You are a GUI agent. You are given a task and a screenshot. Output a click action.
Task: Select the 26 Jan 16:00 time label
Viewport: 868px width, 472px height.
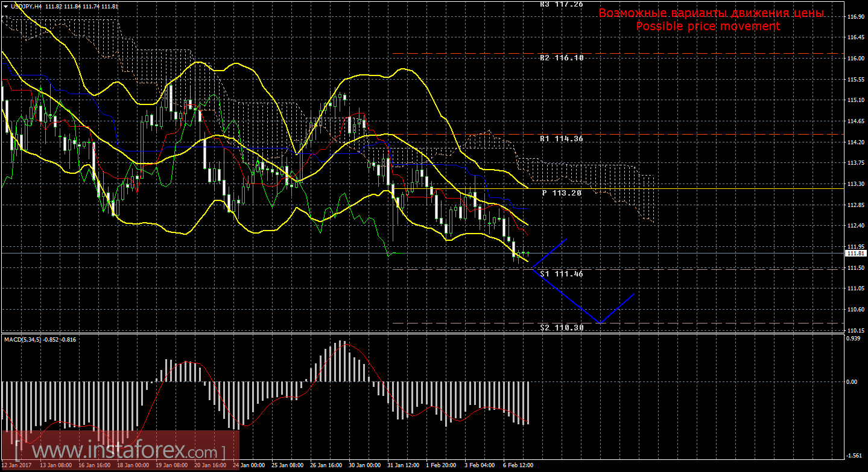point(326,465)
